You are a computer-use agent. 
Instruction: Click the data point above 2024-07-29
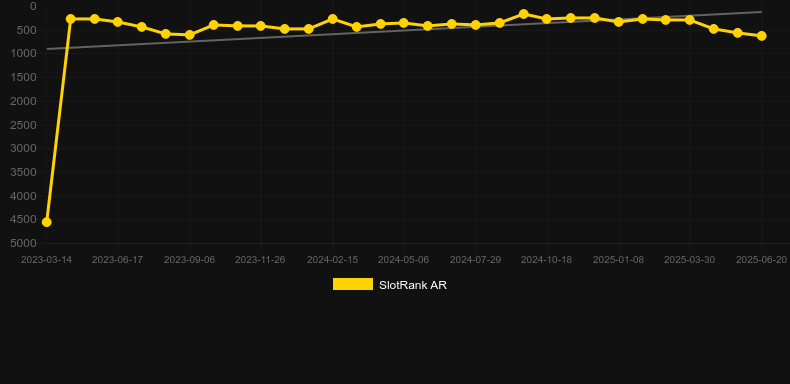[475, 25]
